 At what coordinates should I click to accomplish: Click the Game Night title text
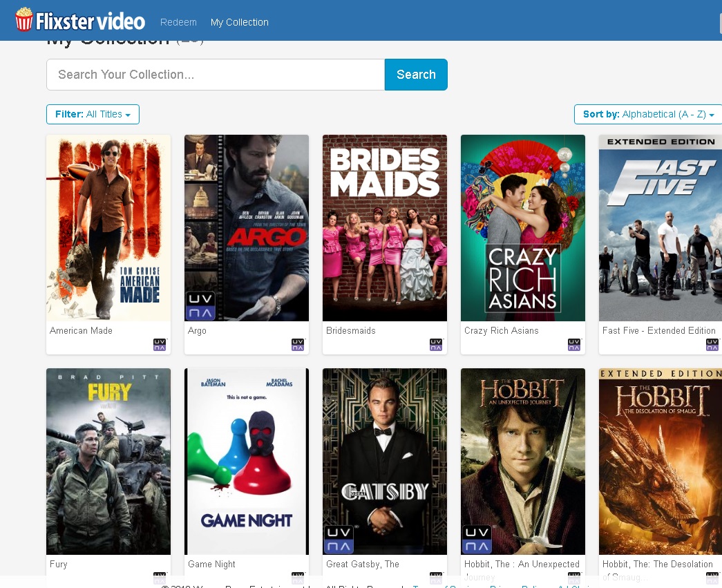pos(212,564)
